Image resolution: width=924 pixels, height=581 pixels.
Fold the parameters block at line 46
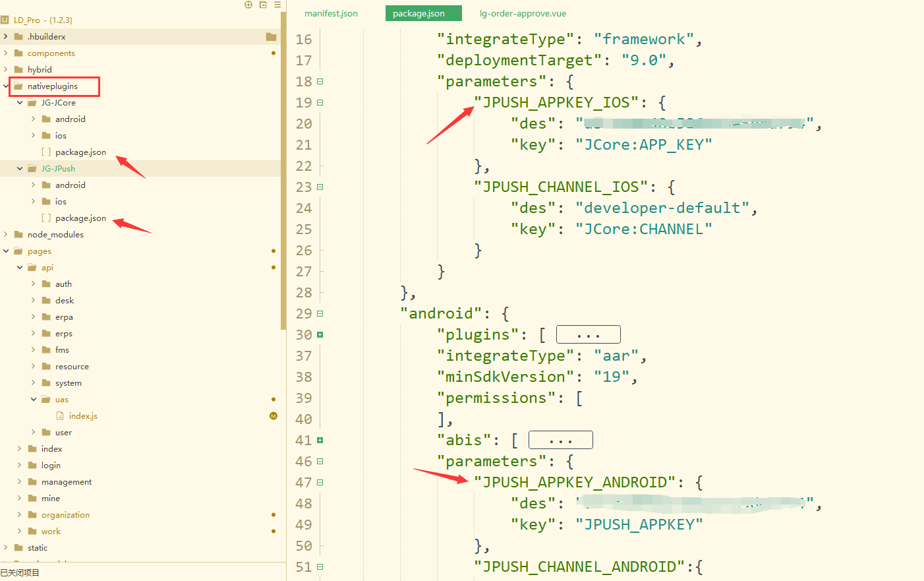[320, 461]
